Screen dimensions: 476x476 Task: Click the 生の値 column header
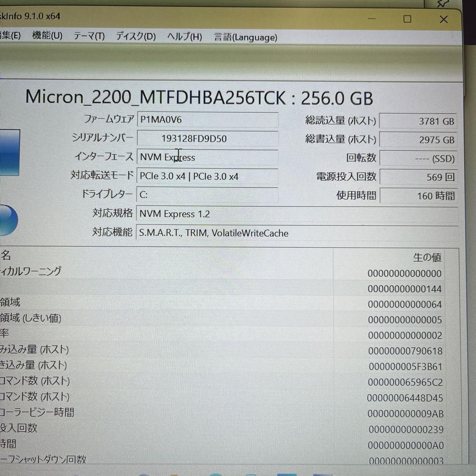tap(427, 257)
